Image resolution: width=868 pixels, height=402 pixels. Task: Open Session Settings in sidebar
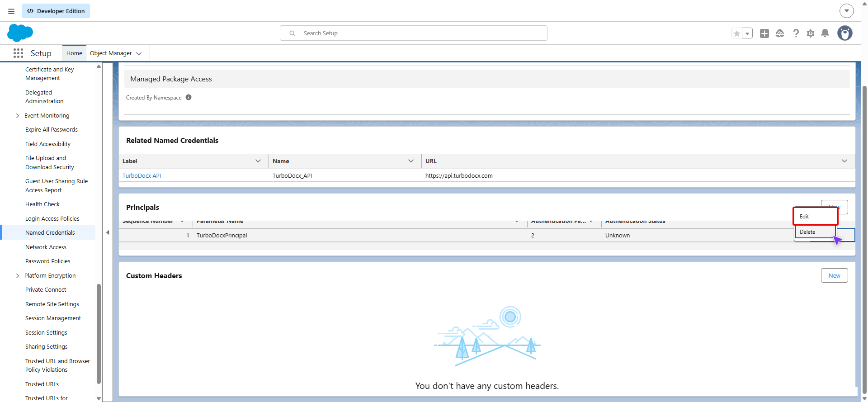tap(46, 333)
